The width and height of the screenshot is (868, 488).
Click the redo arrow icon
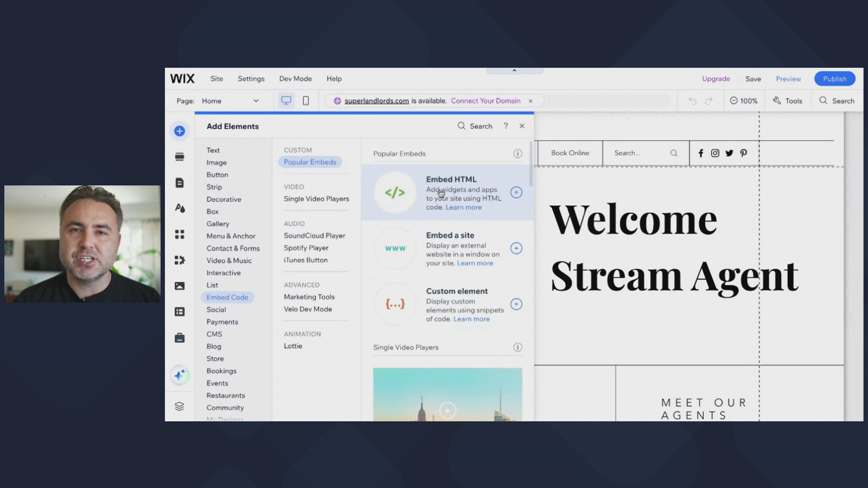tap(709, 101)
